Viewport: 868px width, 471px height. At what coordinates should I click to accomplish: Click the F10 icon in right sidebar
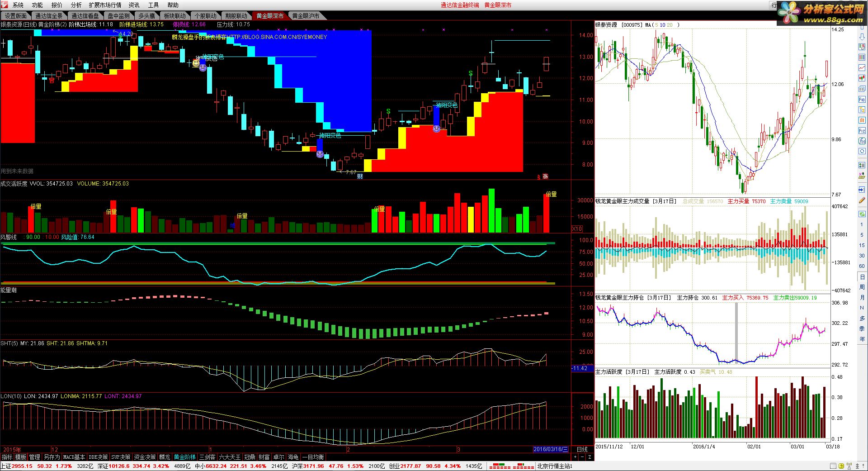pyautogui.click(x=862, y=99)
